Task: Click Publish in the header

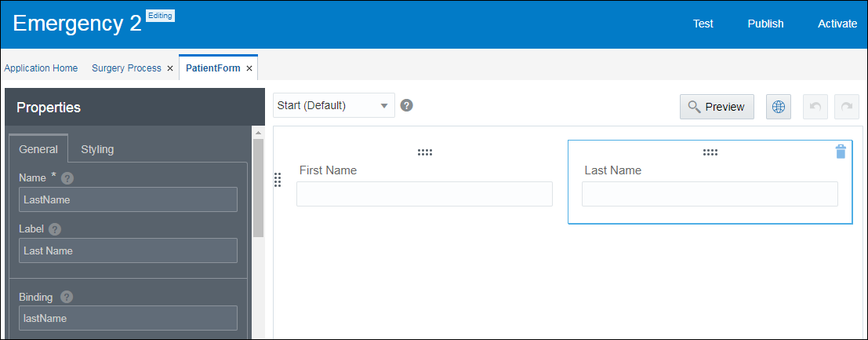Action: (765, 24)
